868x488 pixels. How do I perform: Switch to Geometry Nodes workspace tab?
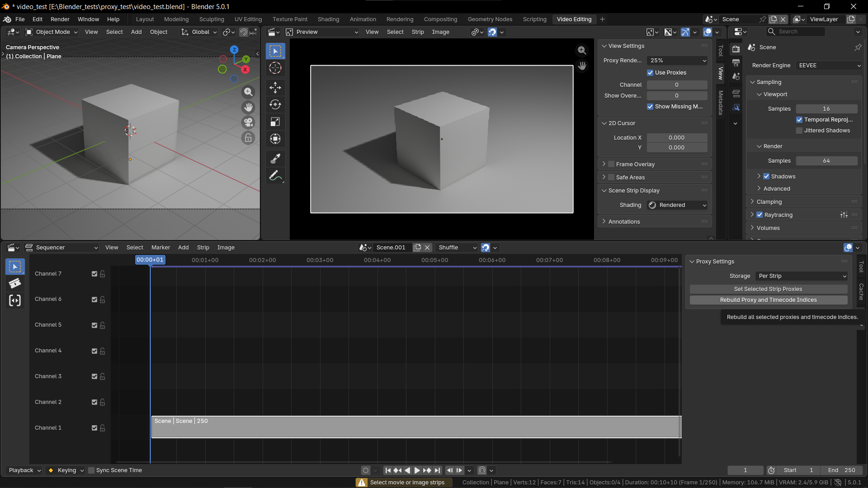(x=490, y=19)
